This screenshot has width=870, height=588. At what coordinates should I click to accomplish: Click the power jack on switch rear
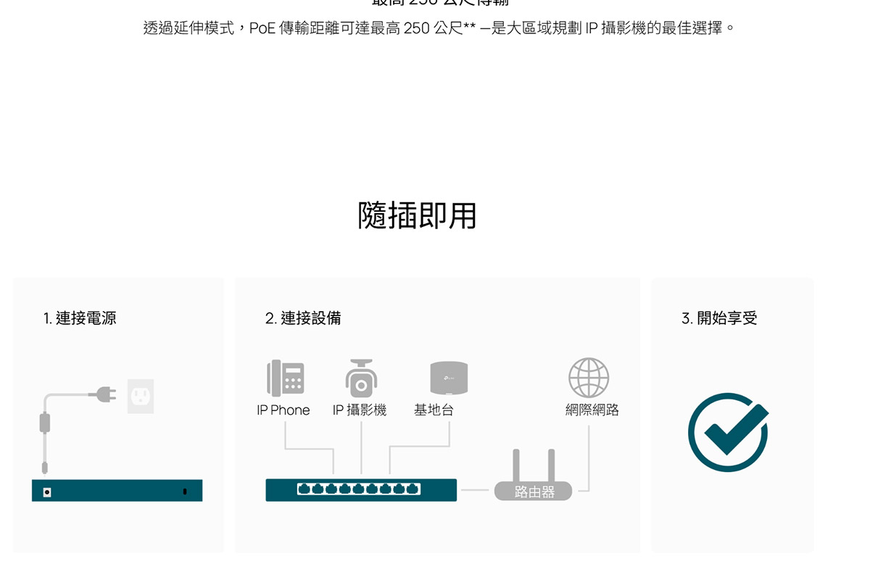pyautogui.click(x=47, y=492)
